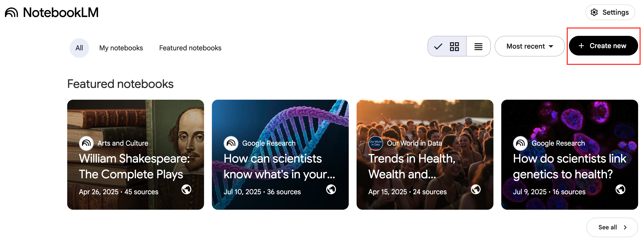Click globe icon on genetics to health card
644x248 pixels.
pos(620,190)
